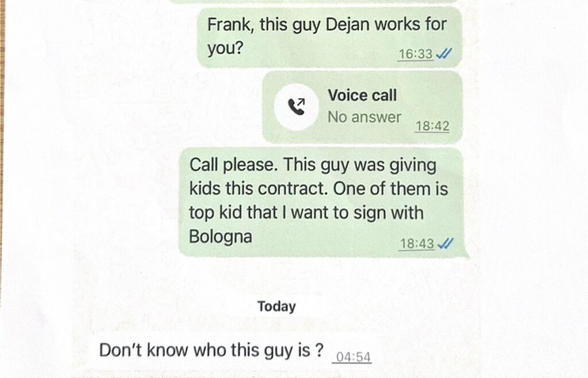Tap the outgoing voice call phone icon

pos(296,107)
